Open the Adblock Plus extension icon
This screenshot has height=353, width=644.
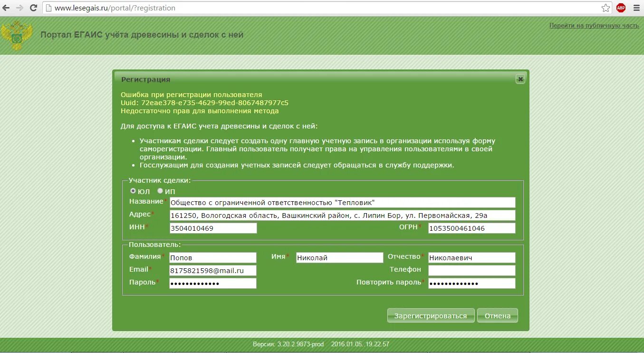(621, 8)
